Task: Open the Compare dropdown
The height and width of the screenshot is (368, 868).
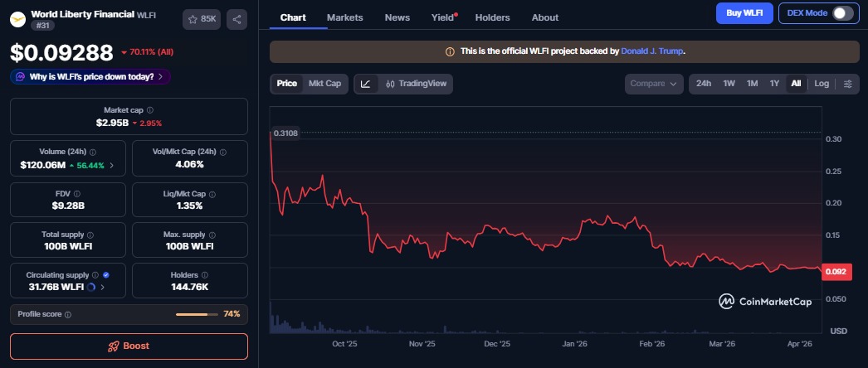Action: point(655,84)
